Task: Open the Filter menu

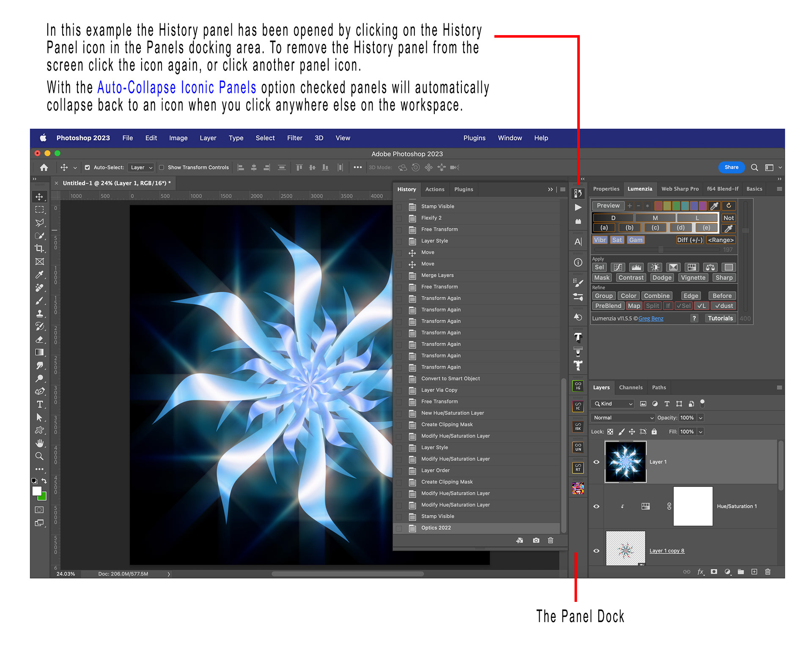Action: (x=294, y=138)
